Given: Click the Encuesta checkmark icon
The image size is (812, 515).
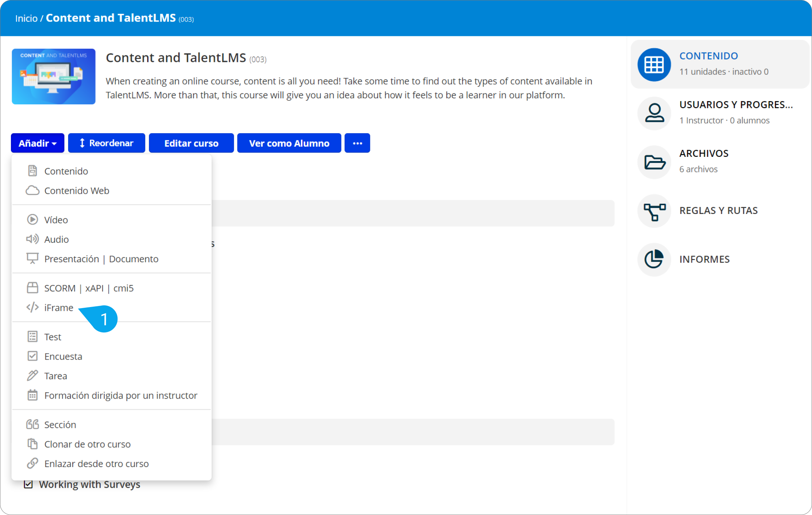Looking at the screenshot, I should (x=32, y=356).
